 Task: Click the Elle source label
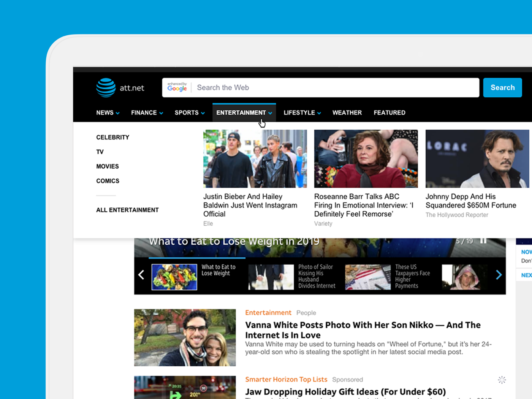208,223
